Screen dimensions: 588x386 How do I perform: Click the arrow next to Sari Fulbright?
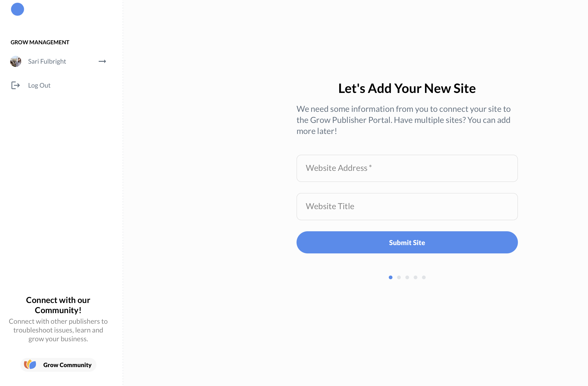point(102,61)
